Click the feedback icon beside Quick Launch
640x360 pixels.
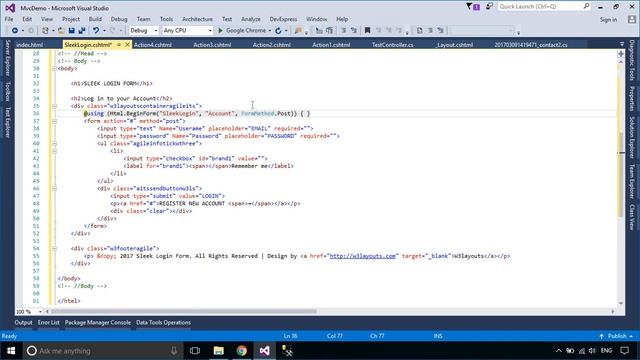(x=489, y=7)
